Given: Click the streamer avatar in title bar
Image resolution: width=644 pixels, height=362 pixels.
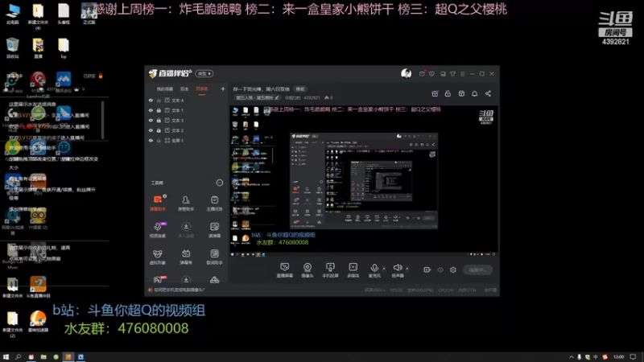Looking at the screenshot, I should tap(407, 73).
